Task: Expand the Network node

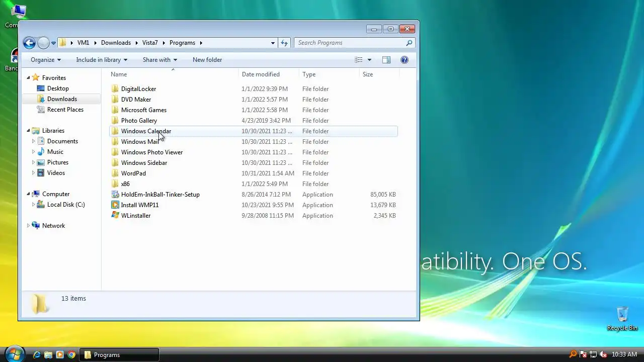Action: click(x=28, y=226)
